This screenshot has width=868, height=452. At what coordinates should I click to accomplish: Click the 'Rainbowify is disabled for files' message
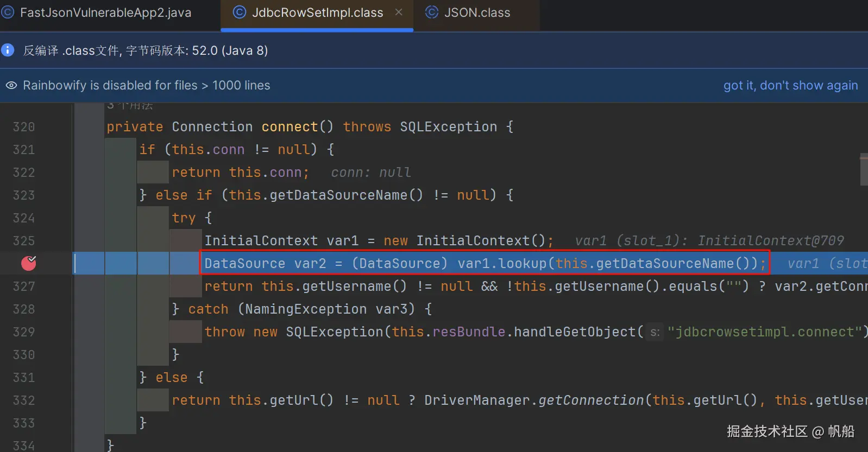click(x=146, y=85)
